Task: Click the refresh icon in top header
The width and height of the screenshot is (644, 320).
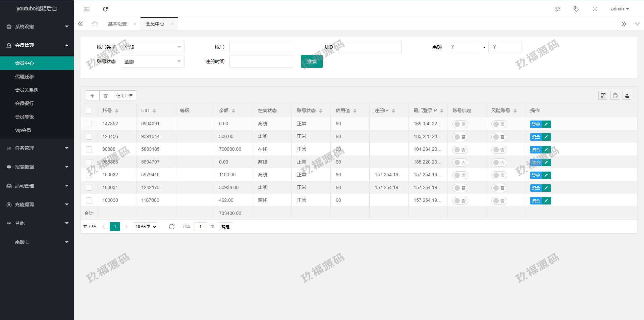Action: 105,9
